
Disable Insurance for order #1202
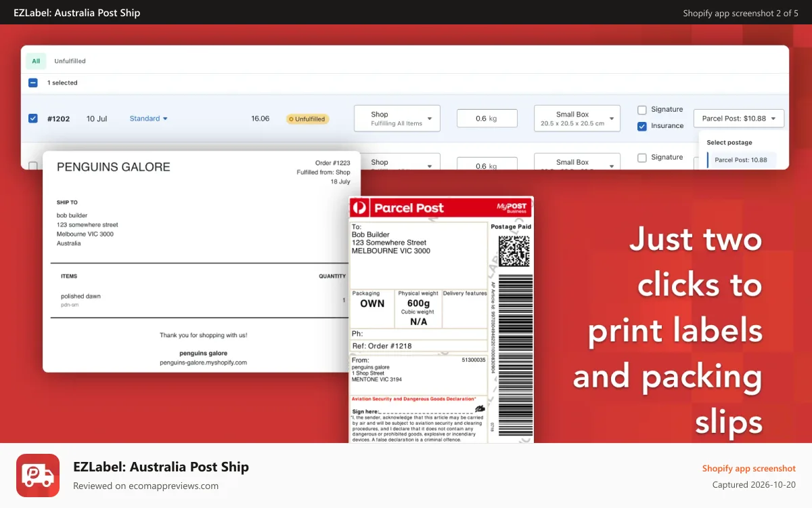point(642,126)
